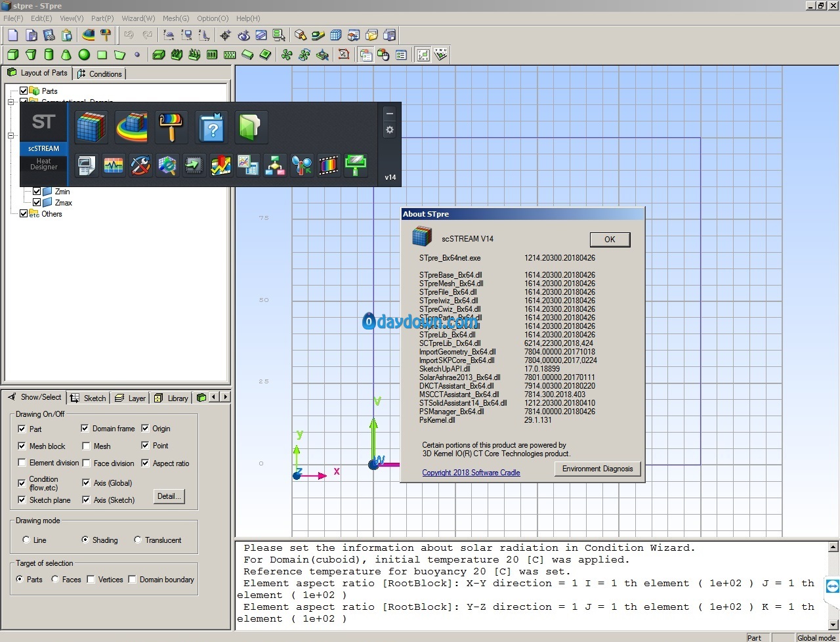Viewport: 840px width, 642px height.
Task: Select Faces as target of selection
Action: (55, 580)
